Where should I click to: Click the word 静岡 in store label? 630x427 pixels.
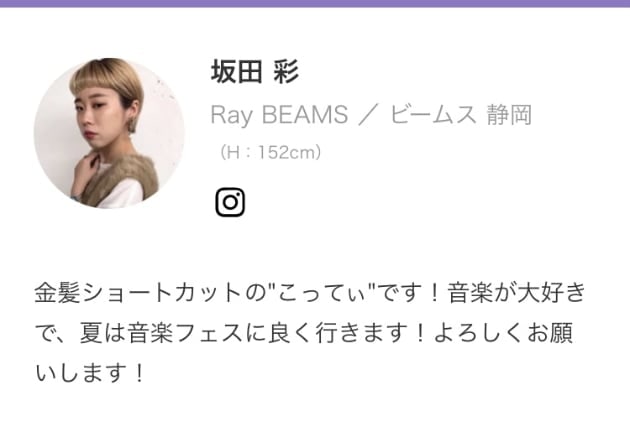pos(509,114)
